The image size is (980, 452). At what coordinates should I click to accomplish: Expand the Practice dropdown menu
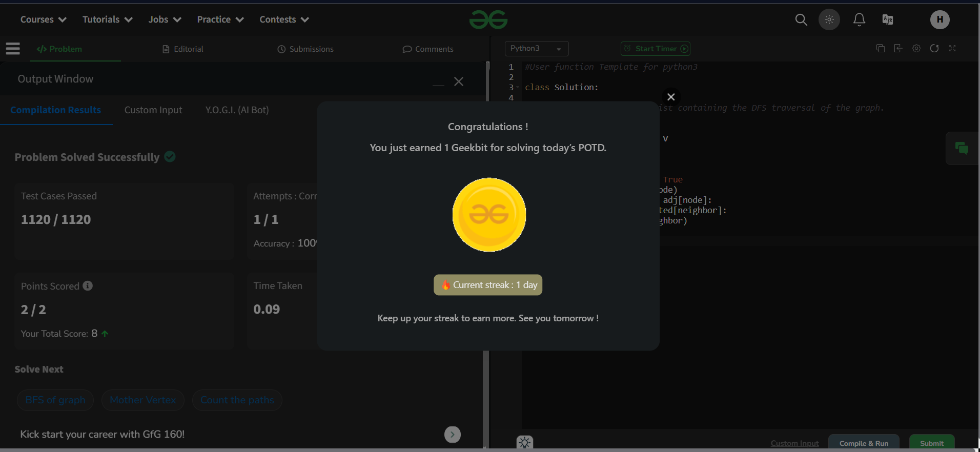coord(220,19)
